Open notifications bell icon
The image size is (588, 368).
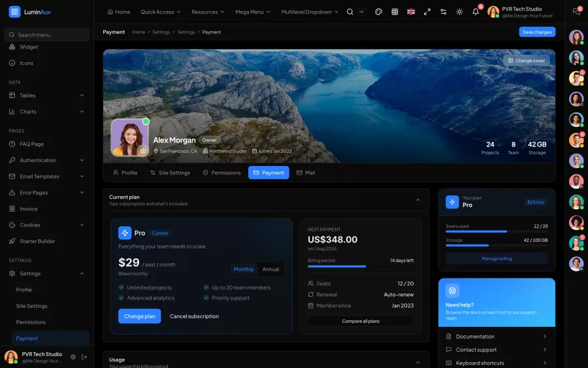click(x=476, y=12)
